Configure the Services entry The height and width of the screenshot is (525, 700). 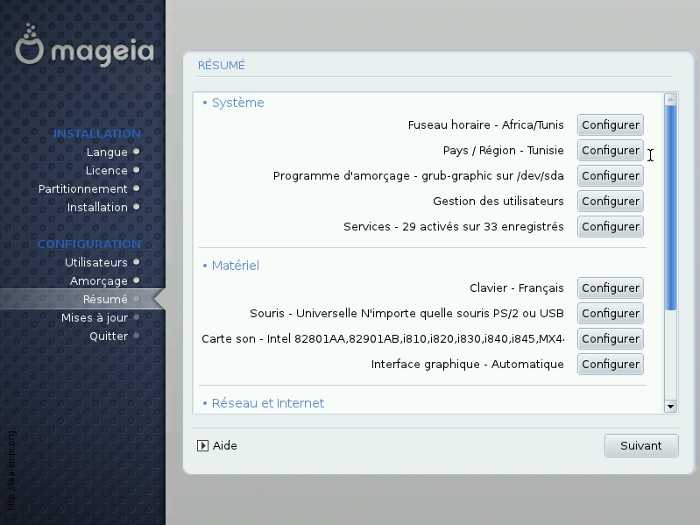[610, 227]
